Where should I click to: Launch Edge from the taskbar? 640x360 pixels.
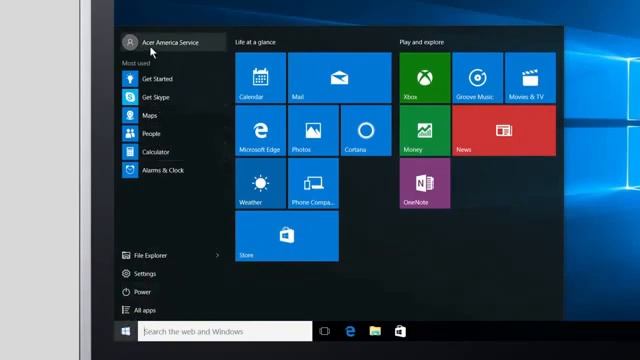[x=350, y=331]
